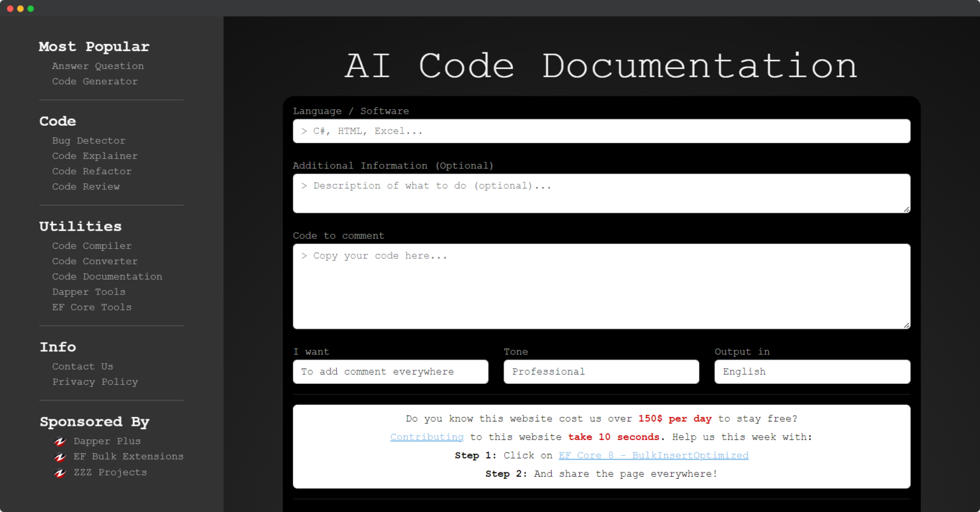Click the Dapper Plus sponsor icon
Viewport: 980px width, 512px height.
59,440
